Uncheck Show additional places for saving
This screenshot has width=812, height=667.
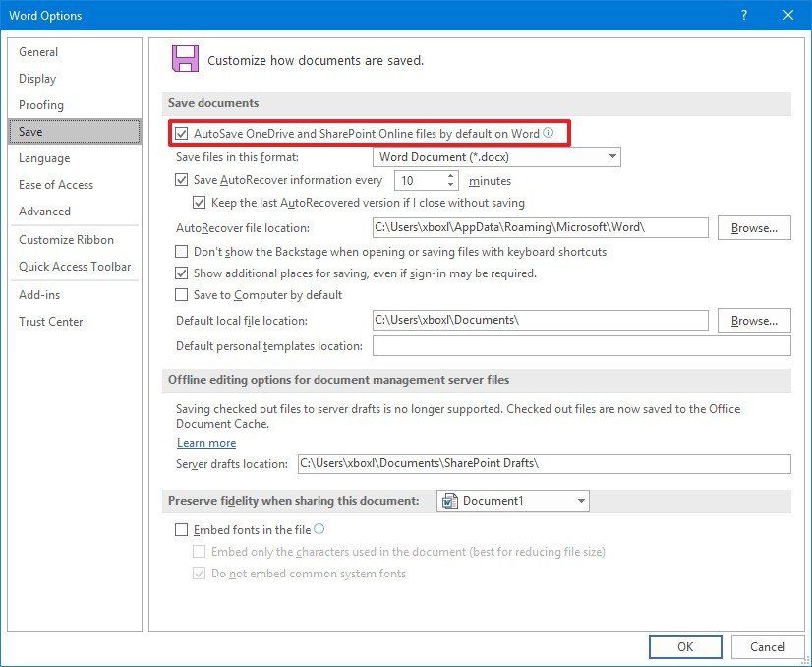point(181,274)
